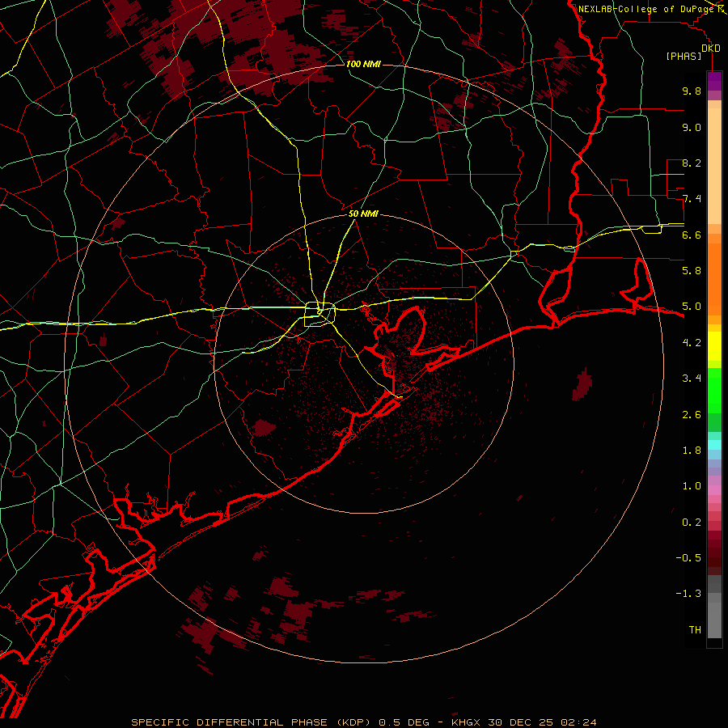Pick the gray band on color bar

tap(714, 606)
